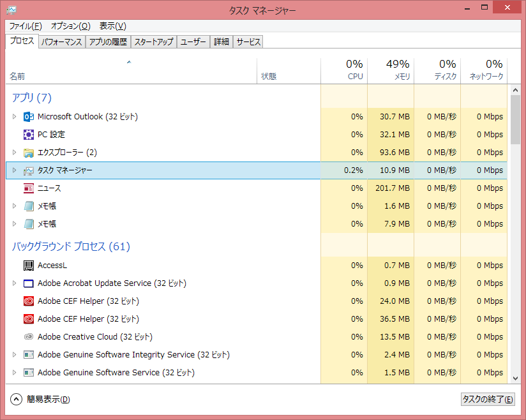Click the エクスプローラー folder icon
The width and height of the screenshot is (526, 420).
click(28, 153)
